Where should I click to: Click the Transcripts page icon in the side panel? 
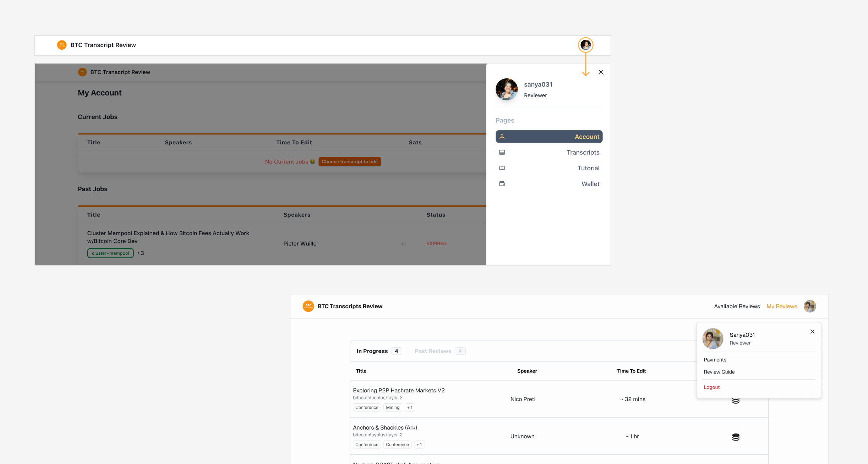pos(502,152)
